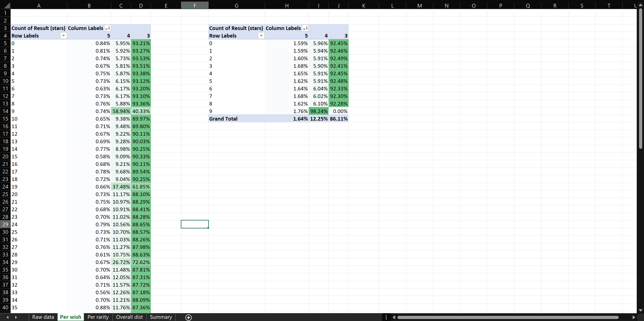Switch to the Per rarity sheet tab
The image size is (644, 321).
98,317
